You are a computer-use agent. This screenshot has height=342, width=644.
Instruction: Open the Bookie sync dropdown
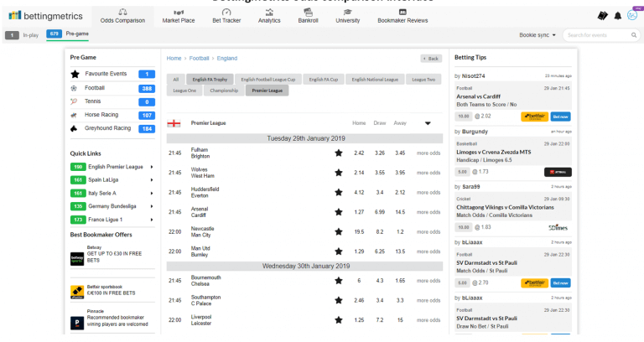pyautogui.click(x=538, y=35)
